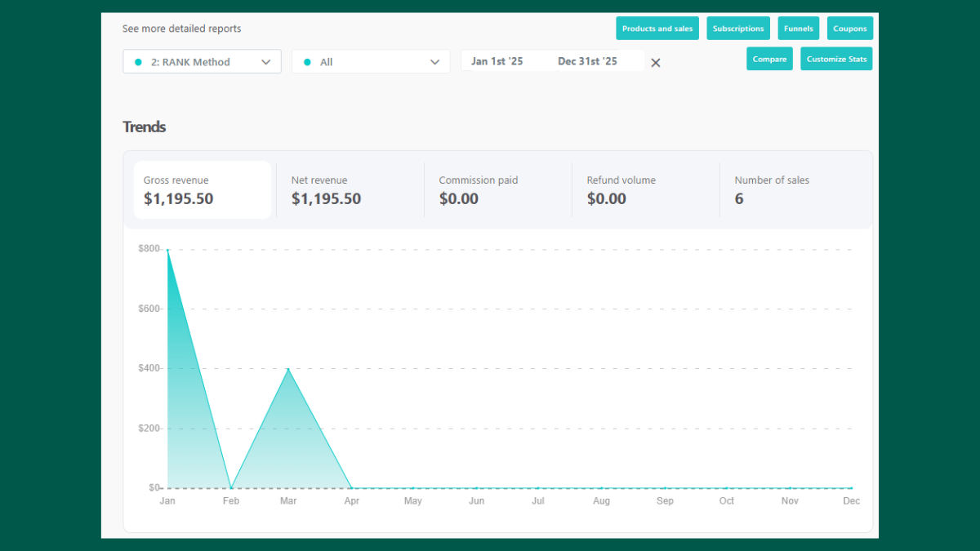Open the "All" filter dropdown
980x551 pixels.
pos(371,61)
